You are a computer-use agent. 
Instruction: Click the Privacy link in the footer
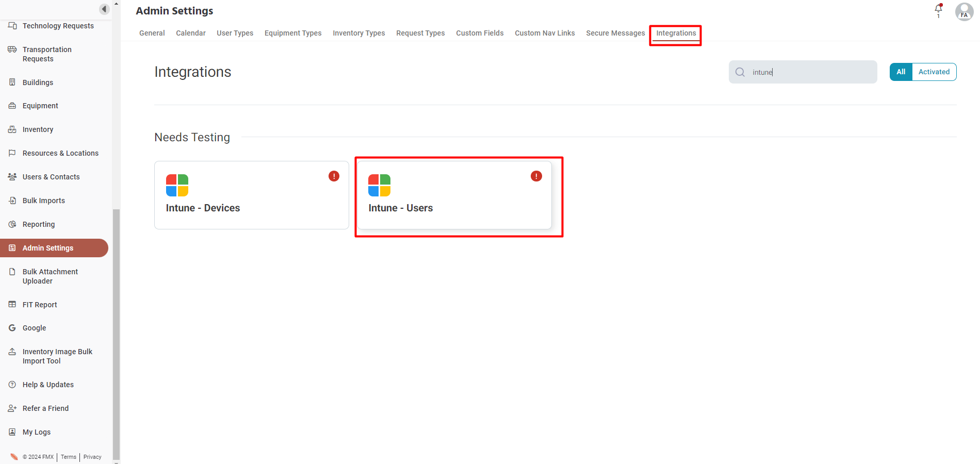click(x=92, y=457)
